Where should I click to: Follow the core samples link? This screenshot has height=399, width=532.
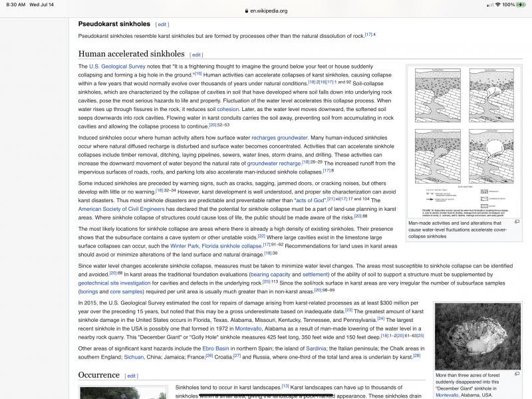click(126, 291)
